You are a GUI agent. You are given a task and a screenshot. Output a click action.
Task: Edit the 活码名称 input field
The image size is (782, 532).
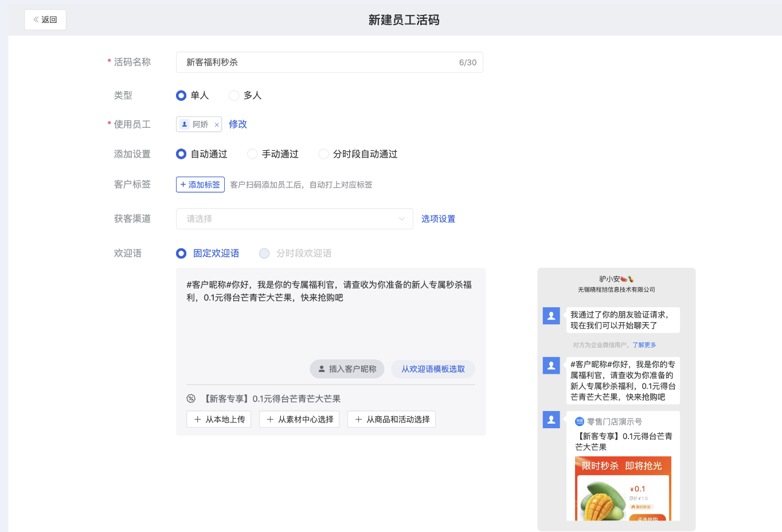coord(329,62)
